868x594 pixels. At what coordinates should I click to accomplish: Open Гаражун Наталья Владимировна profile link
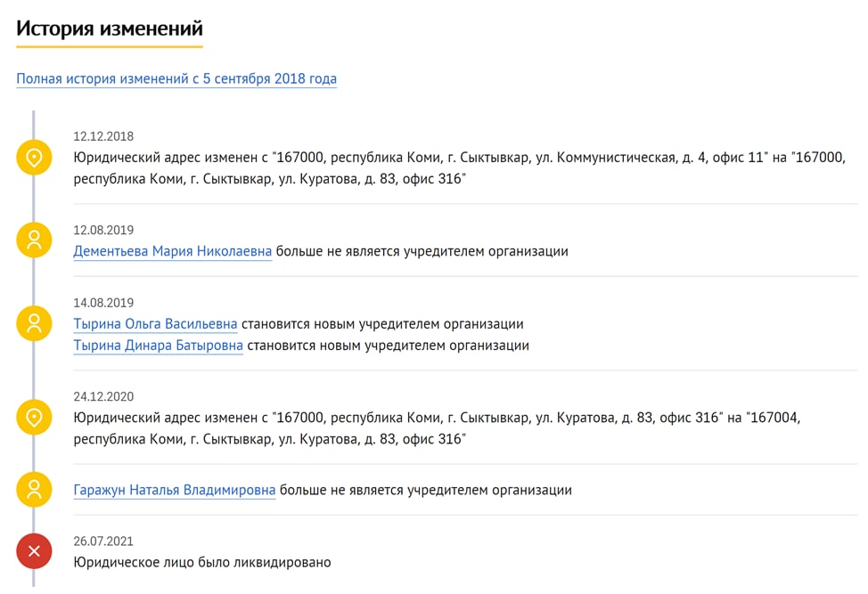(x=175, y=490)
